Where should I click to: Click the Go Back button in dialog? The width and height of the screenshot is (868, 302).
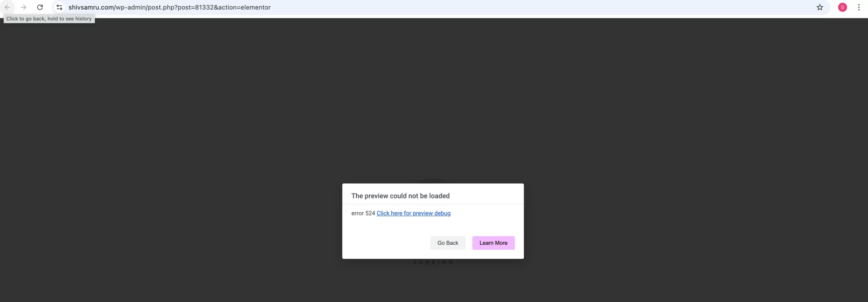click(448, 243)
